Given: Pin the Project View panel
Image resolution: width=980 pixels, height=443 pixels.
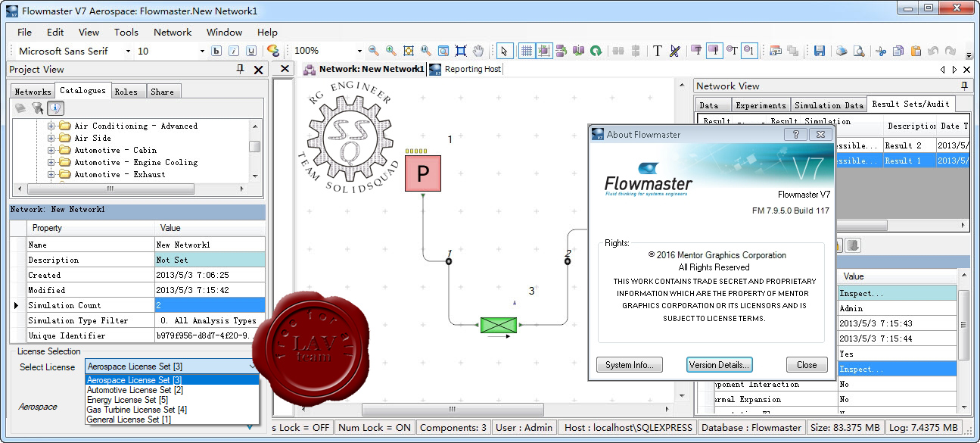Looking at the screenshot, I should [x=241, y=69].
